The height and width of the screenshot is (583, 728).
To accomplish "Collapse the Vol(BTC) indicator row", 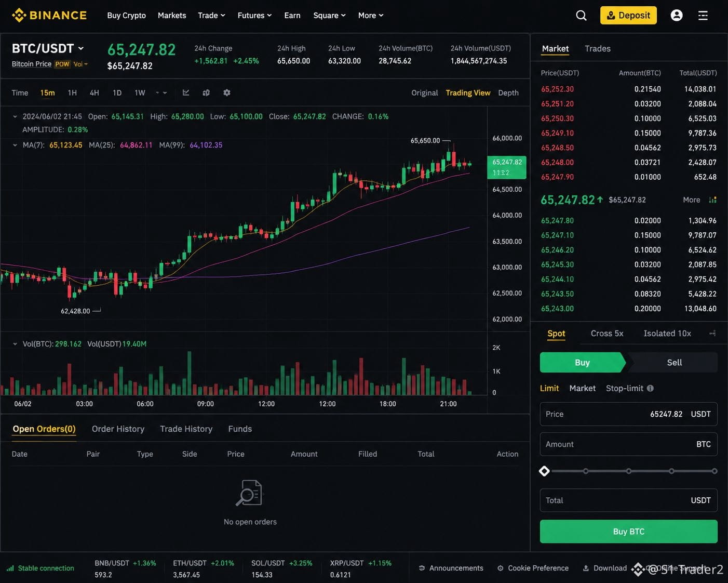I will coord(15,344).
